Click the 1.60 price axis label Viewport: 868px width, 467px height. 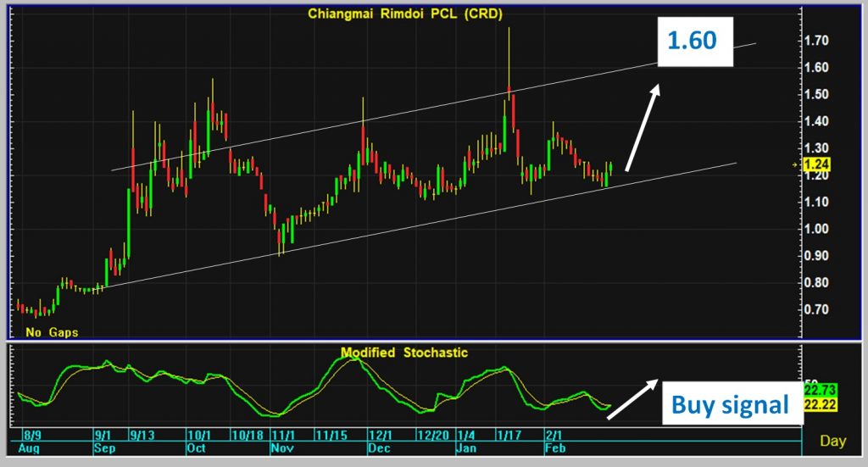(816, 68)
